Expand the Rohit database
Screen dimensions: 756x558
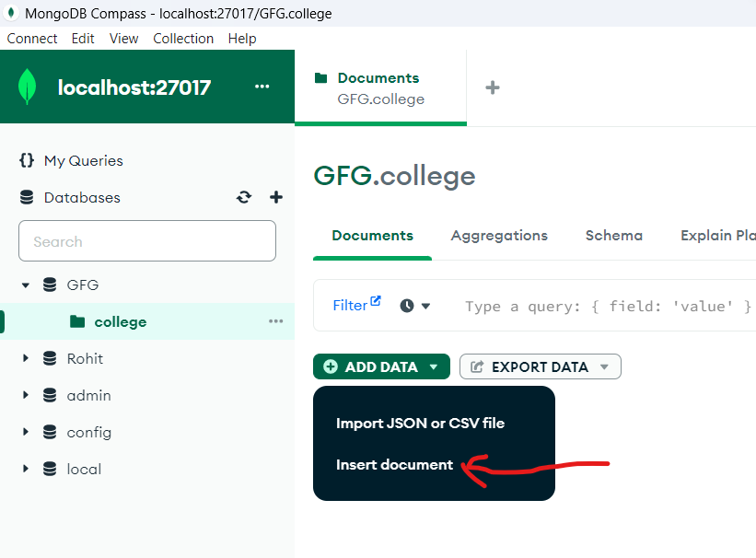26,358
